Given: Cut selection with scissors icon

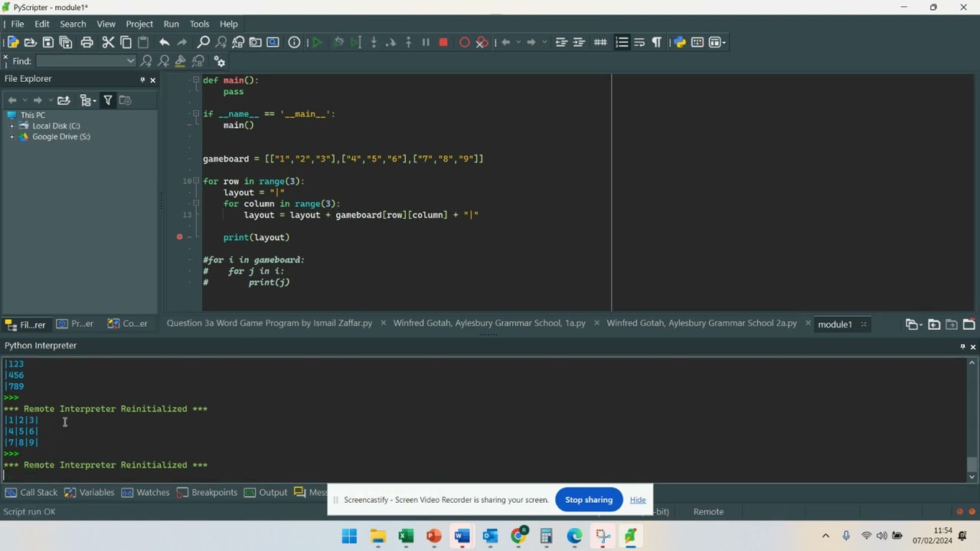Looking at the screenshot, I should [x=108, y=43].
